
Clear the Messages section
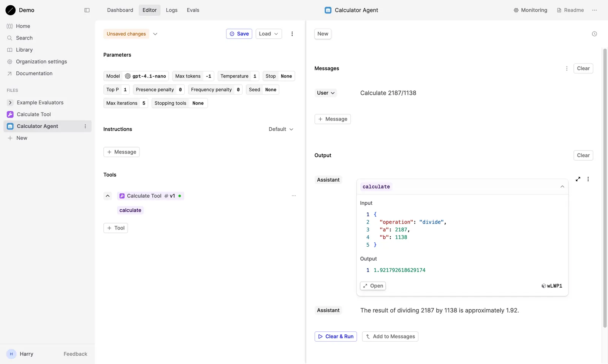tap(583, 68)
